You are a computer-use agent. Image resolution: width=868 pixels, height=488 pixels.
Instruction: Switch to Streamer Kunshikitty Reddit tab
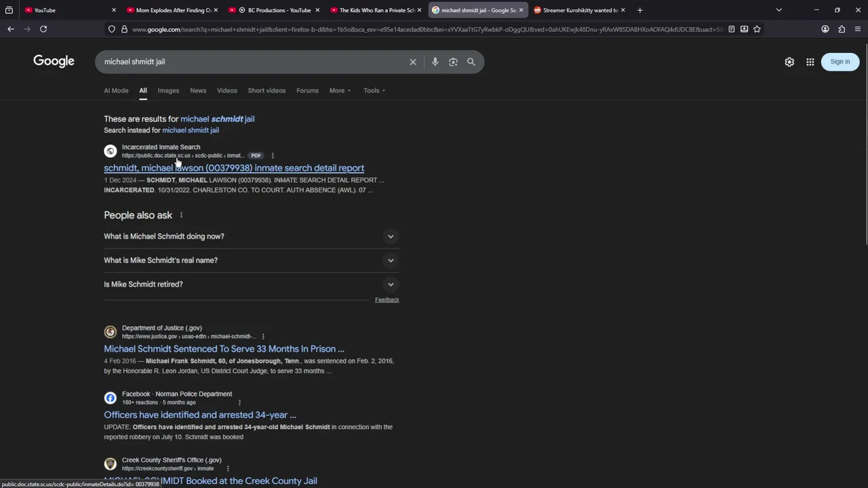tap(580, 10)
